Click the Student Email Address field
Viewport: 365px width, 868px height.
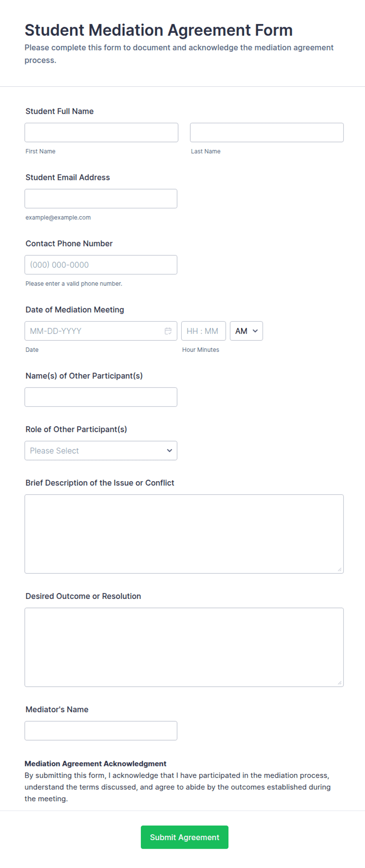pos(101,199)
